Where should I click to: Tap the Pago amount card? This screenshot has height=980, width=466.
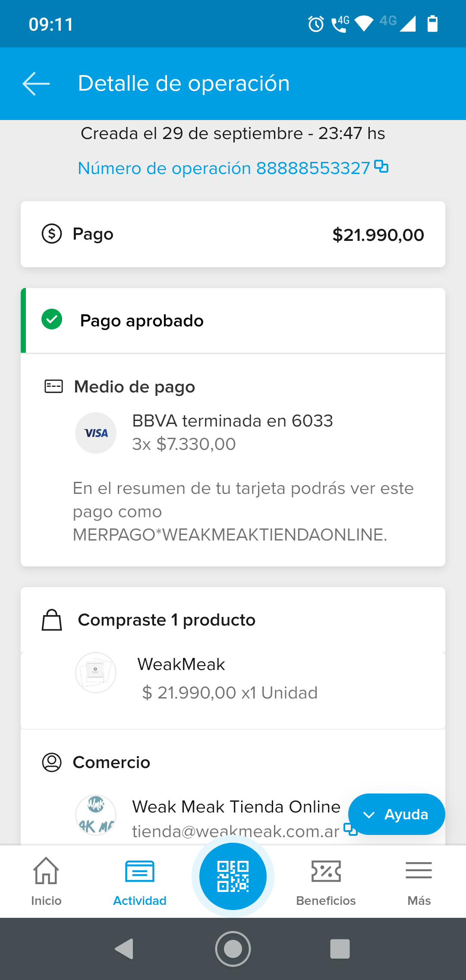point(233,234)
